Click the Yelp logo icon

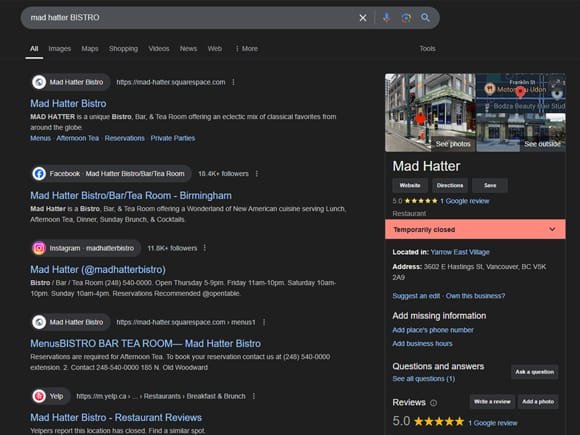coord(39,396)
